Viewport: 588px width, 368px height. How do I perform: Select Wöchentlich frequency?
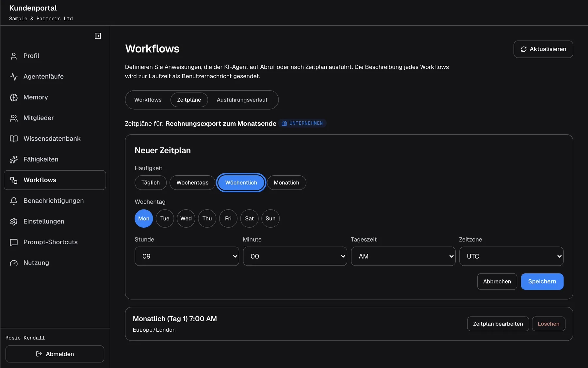pos(241,183)
